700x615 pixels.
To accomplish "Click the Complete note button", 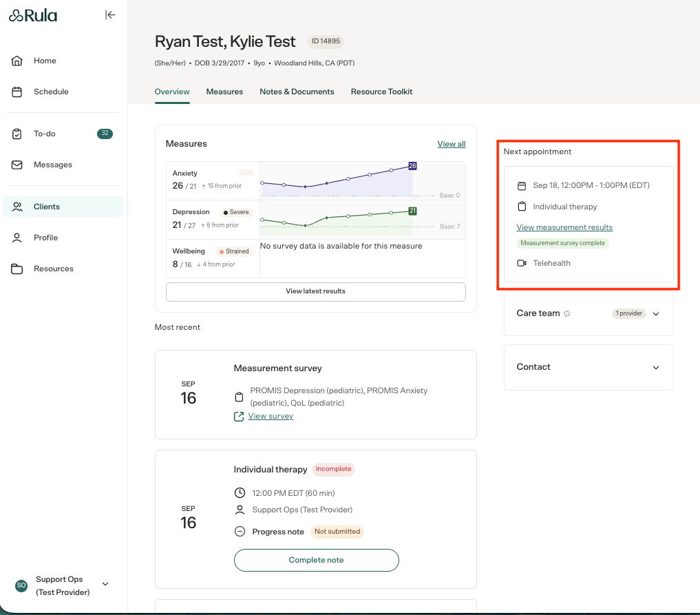I will pyautogui.click(x=316, y=560).
